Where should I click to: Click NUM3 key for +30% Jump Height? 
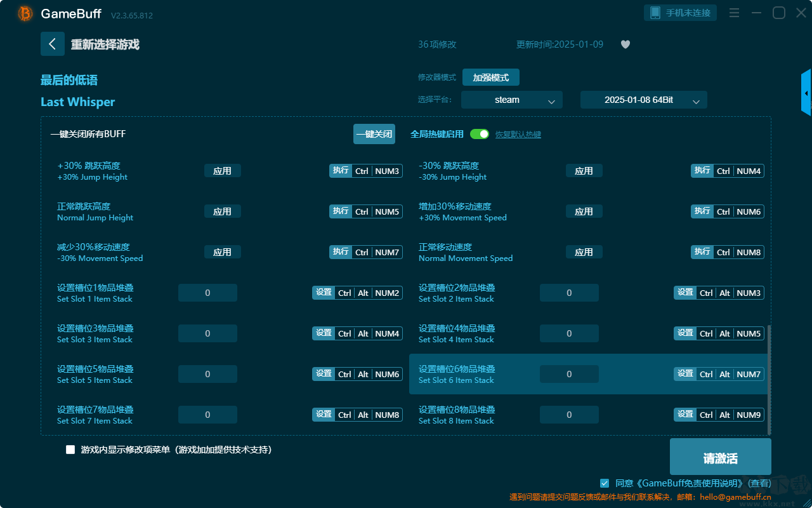[387, 171]
